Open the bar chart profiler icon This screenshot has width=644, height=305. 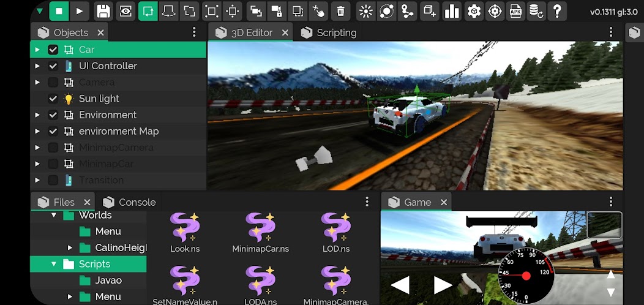pyautogui.click(x=452, y=11)
